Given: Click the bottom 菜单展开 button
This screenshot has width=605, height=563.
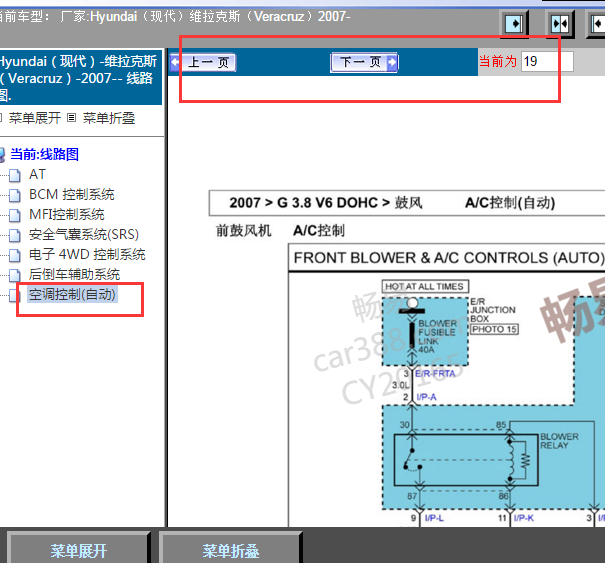Looking at the screenshot, I should (78, 550).
